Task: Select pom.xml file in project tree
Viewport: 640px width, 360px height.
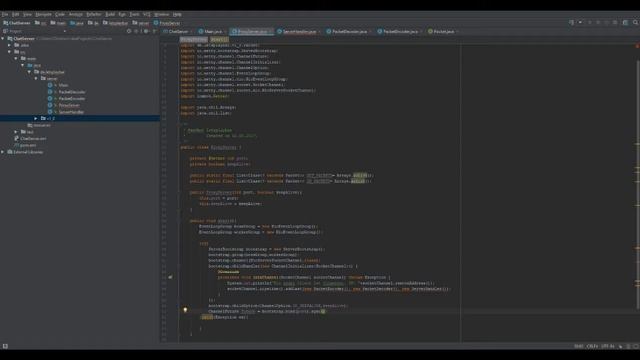Action: pyautogui.click(x=25, y=145)
